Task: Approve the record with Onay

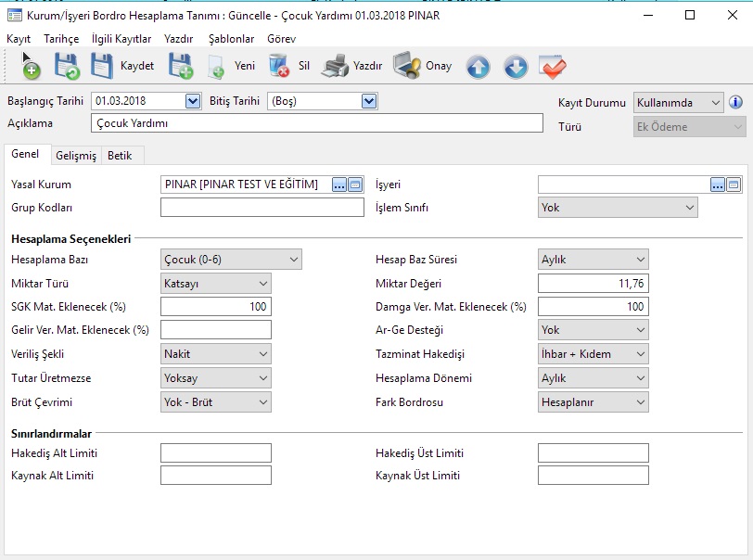Action: coord(423,66)
